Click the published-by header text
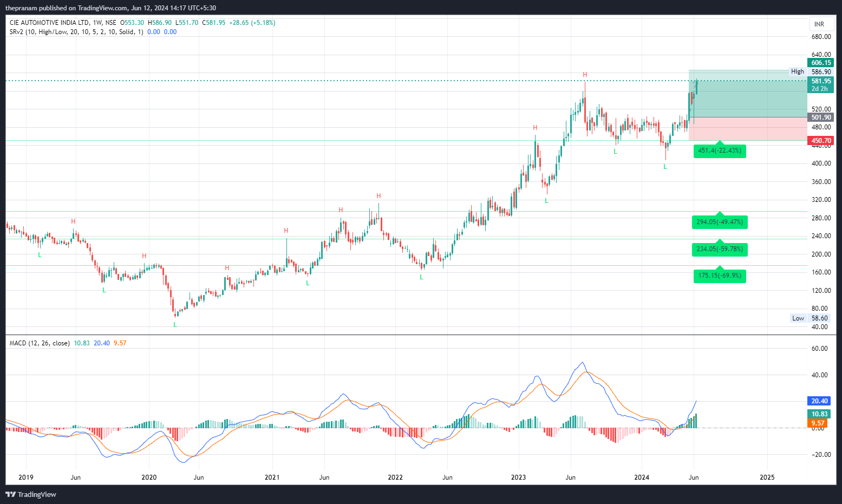The height and width of the screenshot is (504, 842). point(111,8)
